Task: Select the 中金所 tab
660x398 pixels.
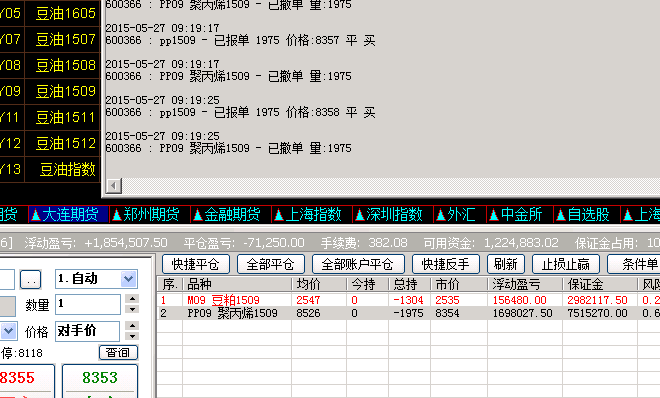Action: pyautogui.click(x=521, y=215)
